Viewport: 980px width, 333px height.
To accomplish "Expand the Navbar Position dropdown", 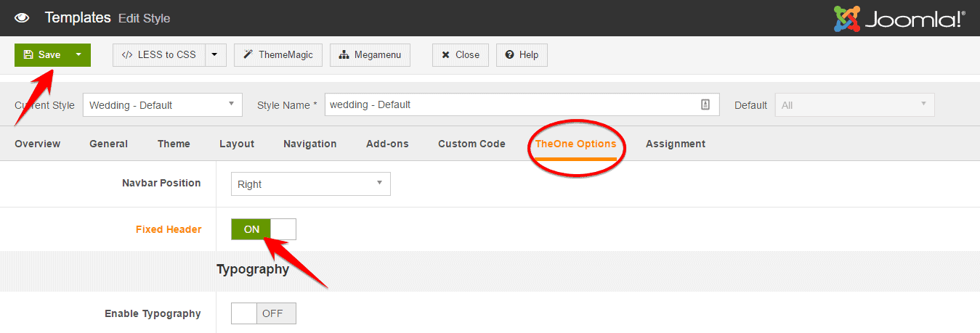I will 310,184.
